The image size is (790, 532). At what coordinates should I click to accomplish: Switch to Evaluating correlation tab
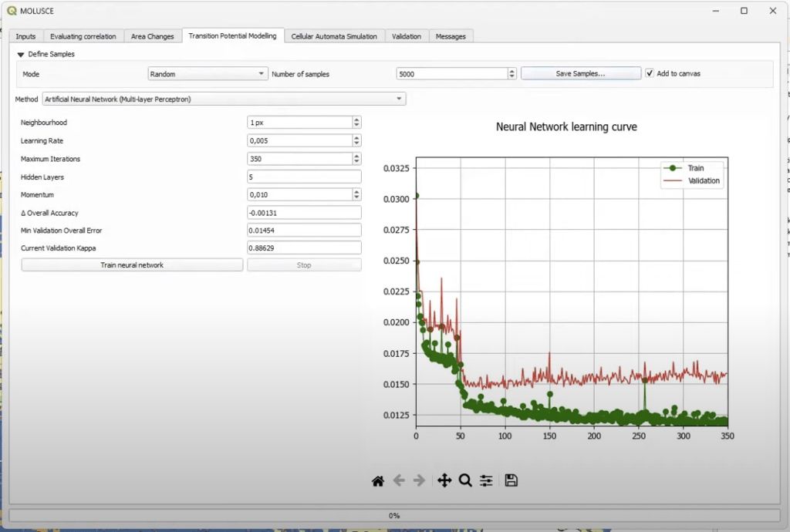83,36
